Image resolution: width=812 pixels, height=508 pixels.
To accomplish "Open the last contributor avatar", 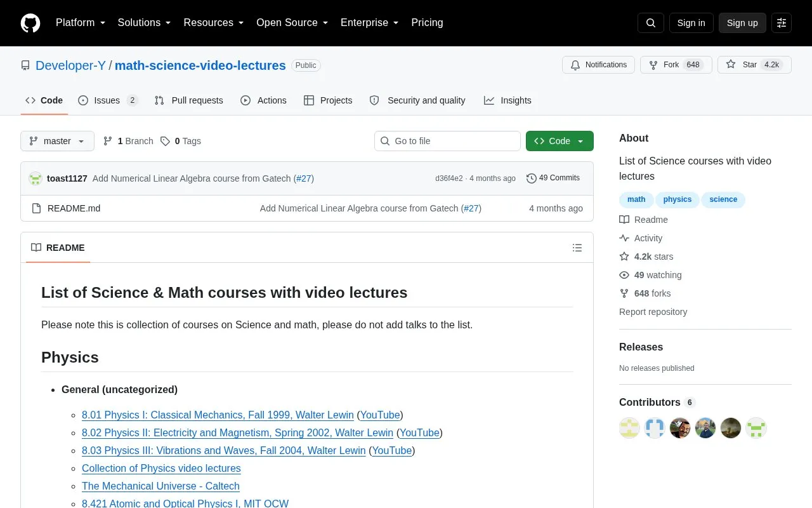I will pyautogui.click(x=756, y=428).
